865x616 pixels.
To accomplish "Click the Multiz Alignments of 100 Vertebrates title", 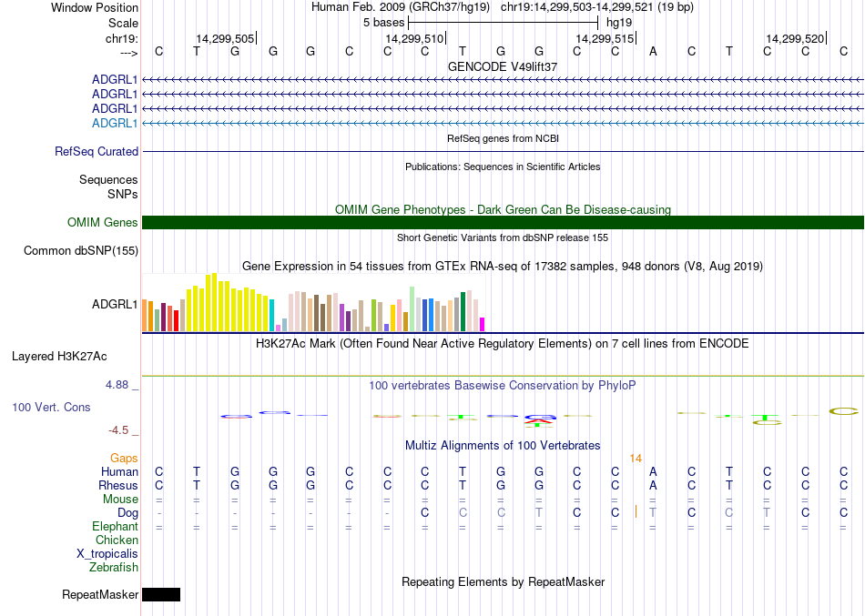I will tap(503, 446).
